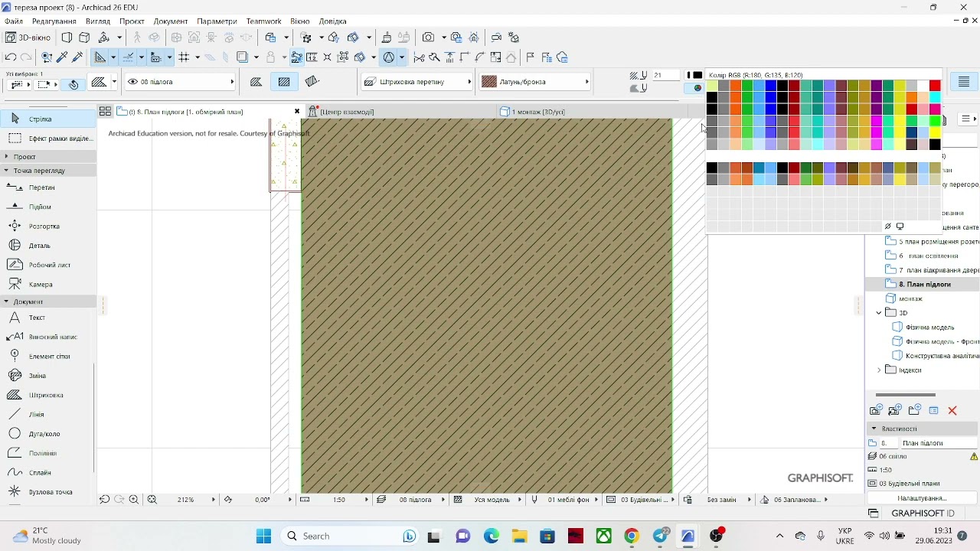980x551 pixels.
Task: Edit the pen number field showing 21
Action: pyautogui.click(x=665, y=75)
